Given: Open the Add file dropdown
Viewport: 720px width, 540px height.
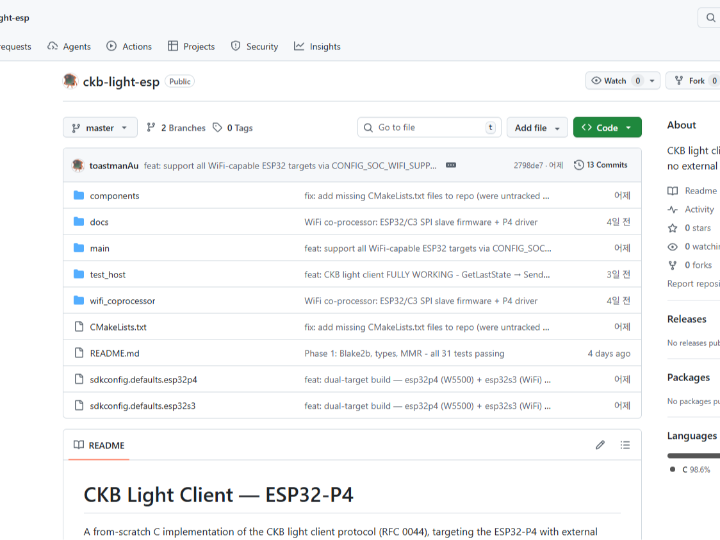Looking at the screenshot, I should (x=537, y=128).
